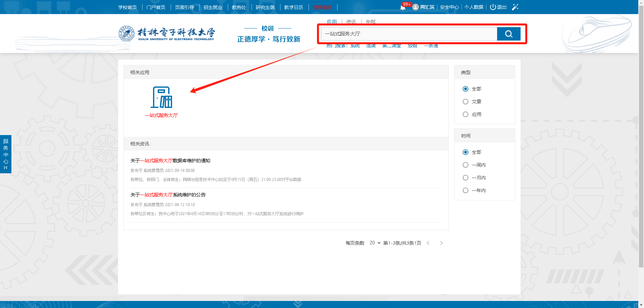Choose the 一年内 time filter
644x308 pixels.
tap(466, 190)
